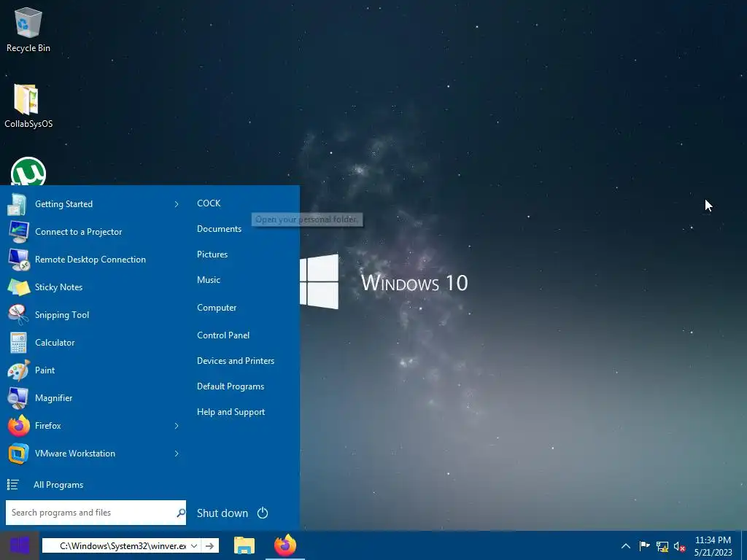Viewport: 747px width, 560px height.
Task: Open Computer from the Start menu
Action: pos(217,308)
